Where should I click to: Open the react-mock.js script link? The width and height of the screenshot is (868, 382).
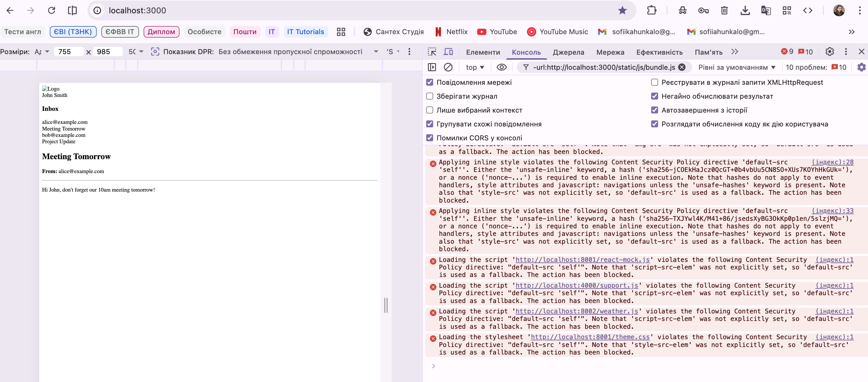point(583,259)
